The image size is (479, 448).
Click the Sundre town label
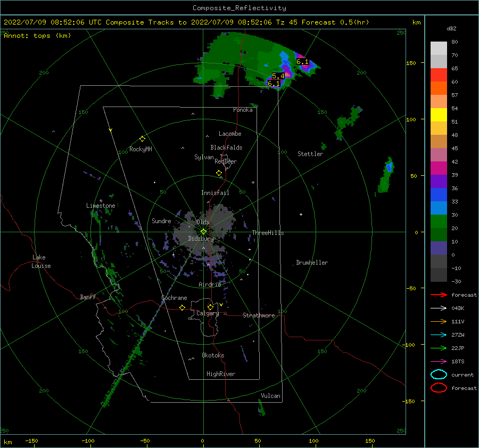[161, 221]
